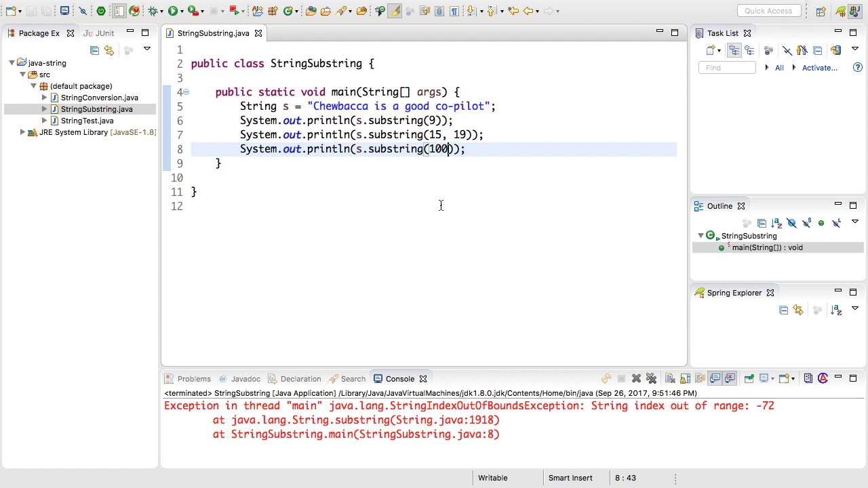This screenshot has width=868, height=488.
Task: Click the Activate... link in Task List
Action: point(820,68)
